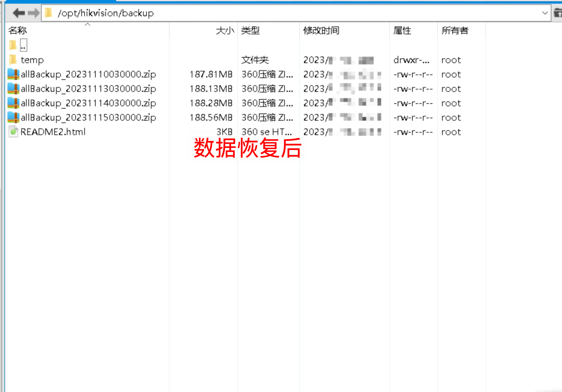Click the 文件夹 type cell
The image size is (562, 392).
point(255,60)
